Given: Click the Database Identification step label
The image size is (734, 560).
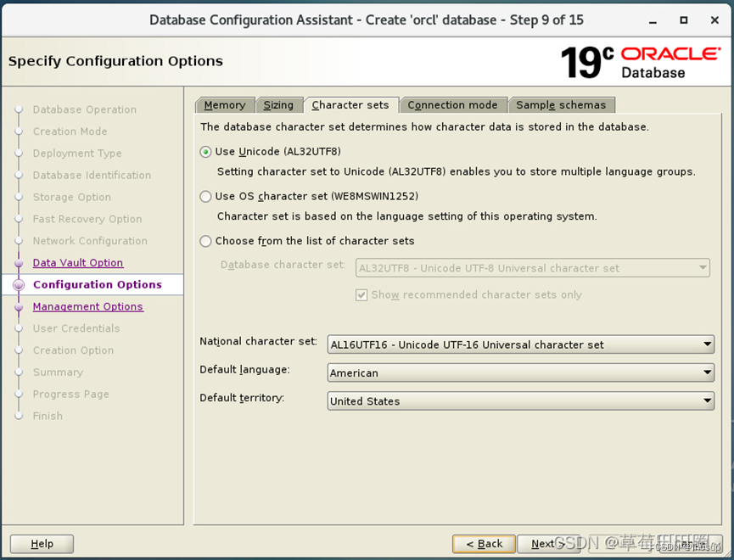Looking at the screenshot, I should (x=92, y=175).
